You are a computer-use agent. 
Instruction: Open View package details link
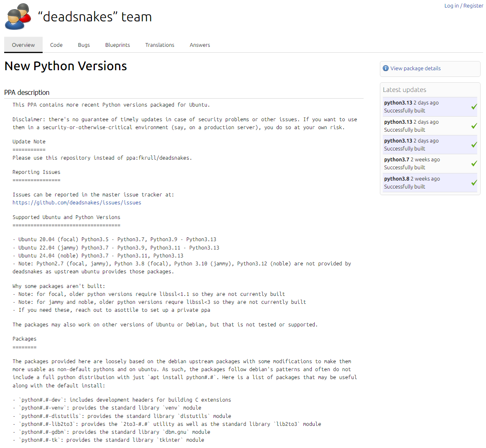415,68
